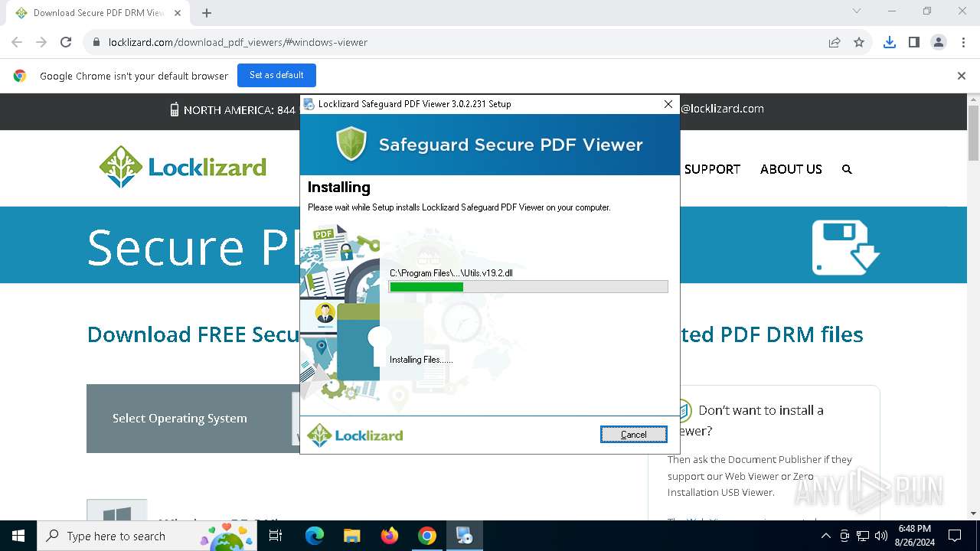980x551 pixels.
Task: Click the green shield icon in setup banner
Action: [x=351, y=144]
